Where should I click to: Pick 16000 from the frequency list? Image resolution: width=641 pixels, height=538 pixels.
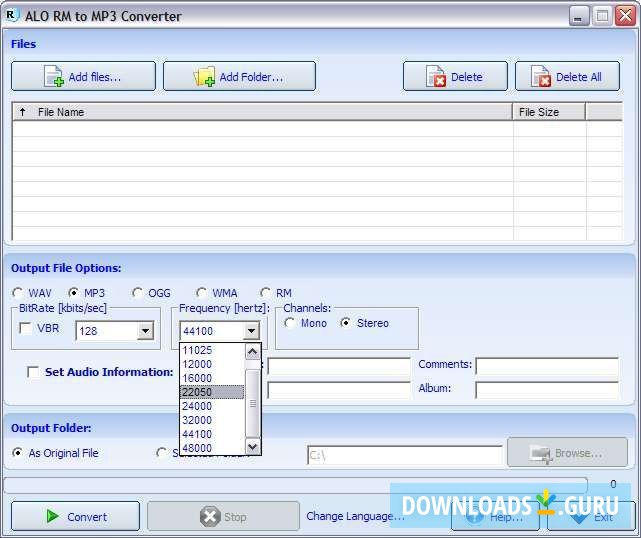pos(212,378)
